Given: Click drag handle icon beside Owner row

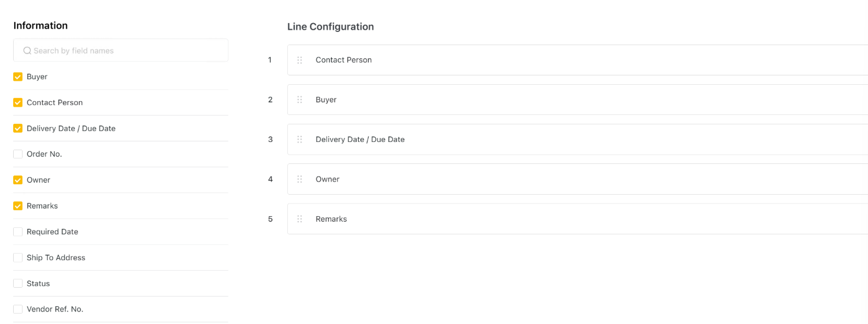Looking at the screenshot, I should (x=299, y=179).
